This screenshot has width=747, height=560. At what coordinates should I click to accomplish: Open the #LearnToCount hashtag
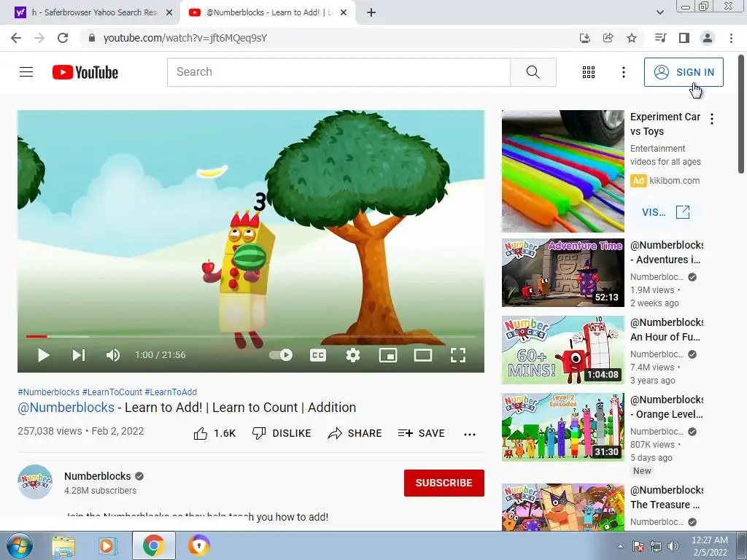[x=112, y=392]
